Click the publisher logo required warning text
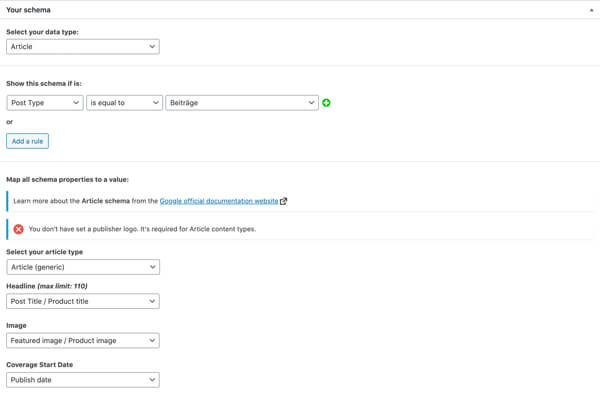 (x=142, y=229)
